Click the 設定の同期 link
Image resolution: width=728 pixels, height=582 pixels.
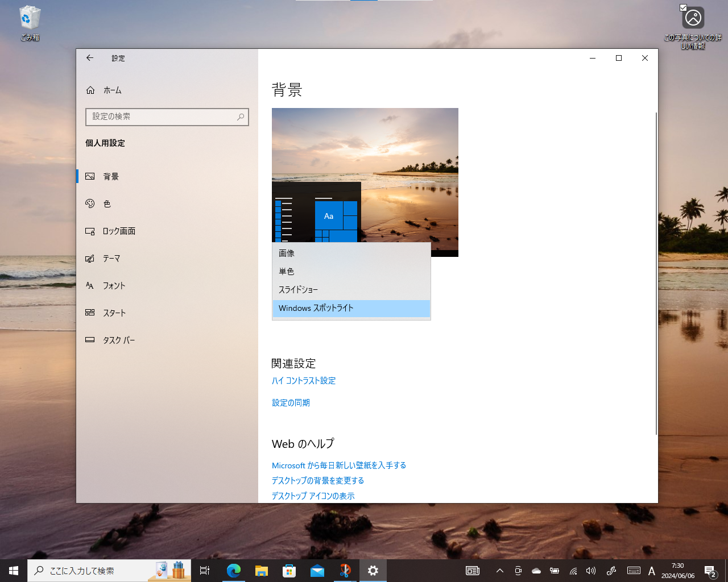pos(291,402)
